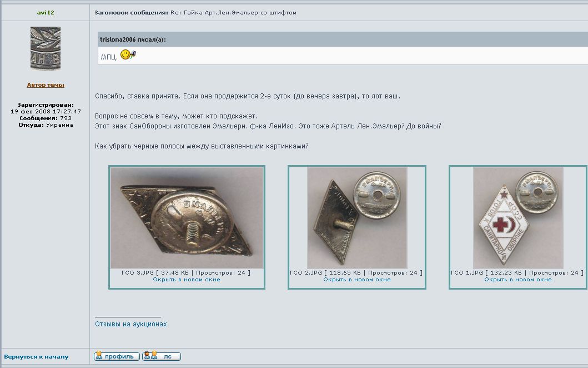Screen dimensions: 588x368
Task: Open the ГСО 1.JPG red cross badge thumbnail
Action: coord(517,218)
